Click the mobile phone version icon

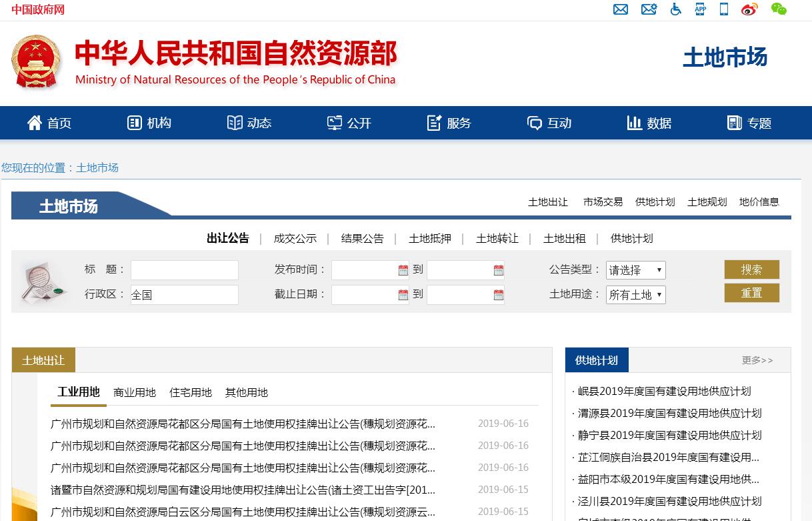(x=724, y=9)
